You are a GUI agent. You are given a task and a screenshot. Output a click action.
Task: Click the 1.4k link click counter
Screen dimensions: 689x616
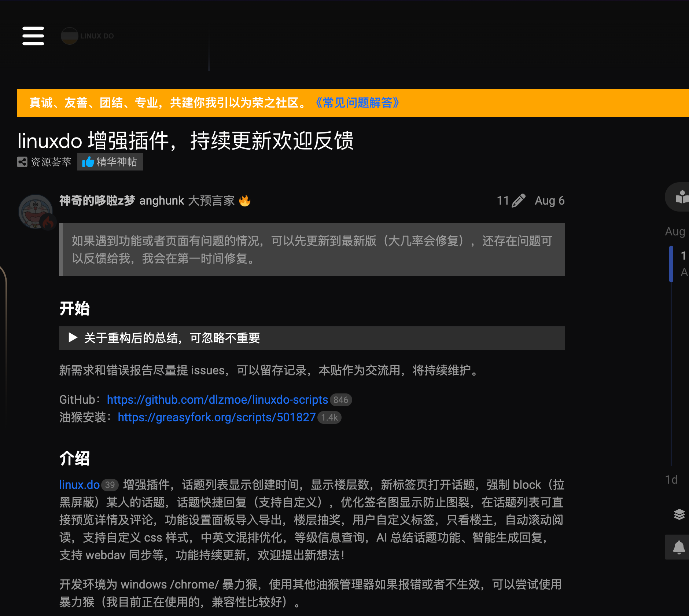[x=329, y=417]
